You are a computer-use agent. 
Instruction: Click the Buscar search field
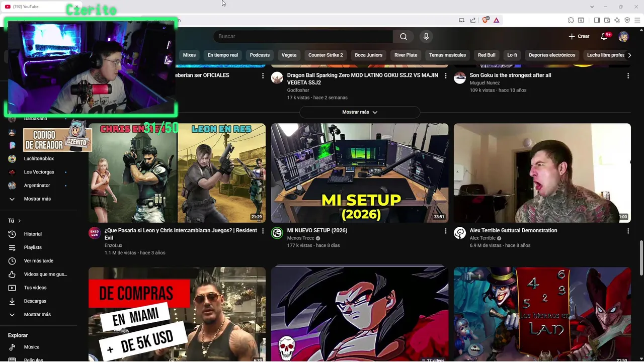pyautogui.click(x=303, y=36)
